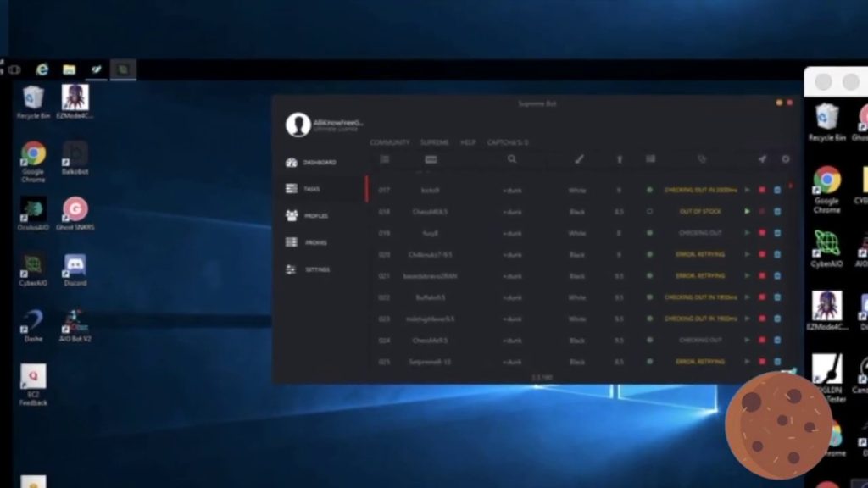Click the Captchas counter link
Viewport: 868px width, 488px height.
[x=507, y=142]
